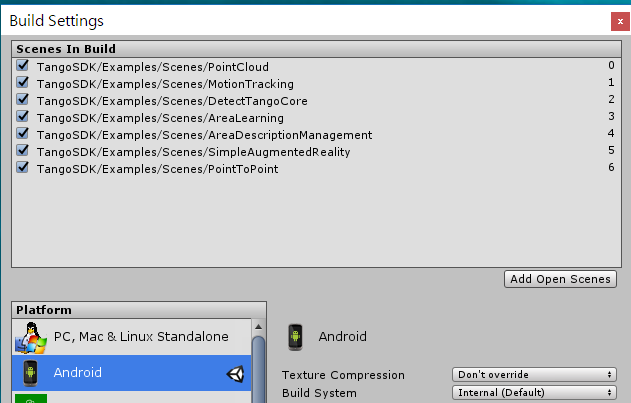Toggle the SimpleAugmentedReality scene checkbox
Viewport: 631px width, 403px height.
23,150
